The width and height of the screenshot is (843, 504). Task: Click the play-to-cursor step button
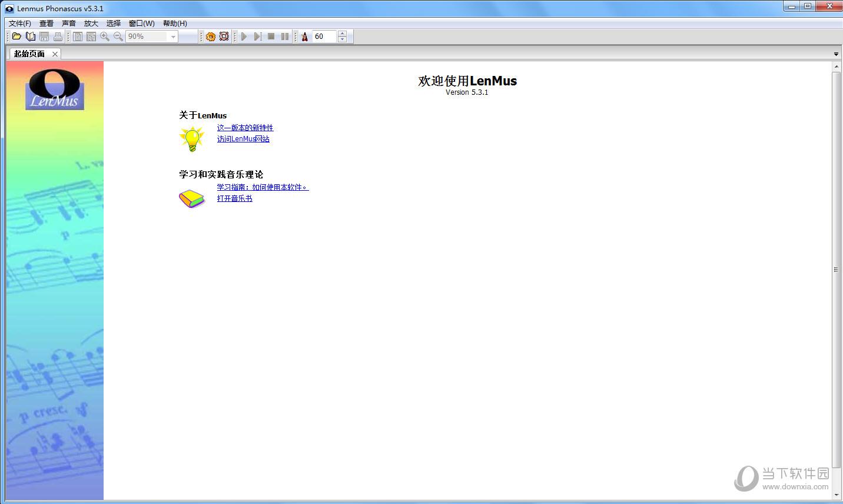tap(257, 37)
